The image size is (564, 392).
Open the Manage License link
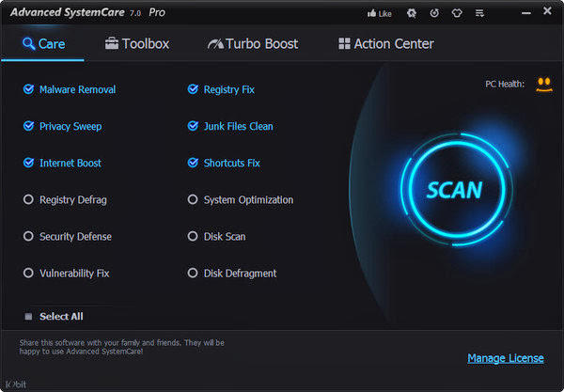506,358
